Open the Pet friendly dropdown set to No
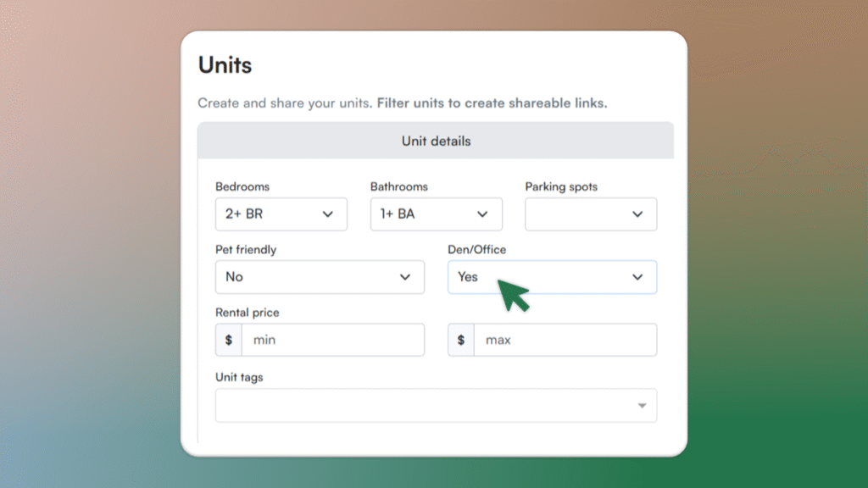The height and width of the screenshot is (488, 868). 309,277
